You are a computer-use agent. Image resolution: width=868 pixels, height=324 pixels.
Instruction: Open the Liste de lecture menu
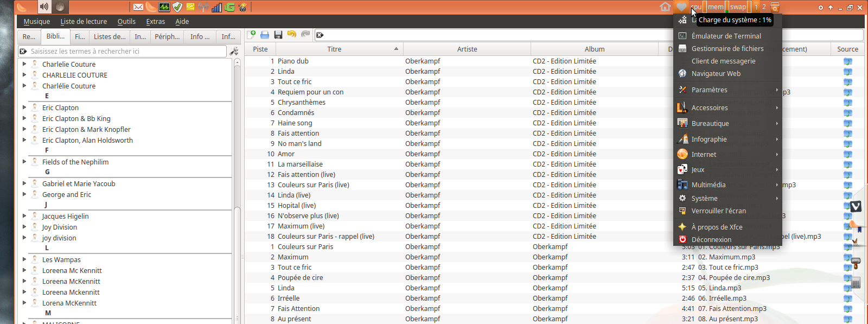[x=84, y=22]
